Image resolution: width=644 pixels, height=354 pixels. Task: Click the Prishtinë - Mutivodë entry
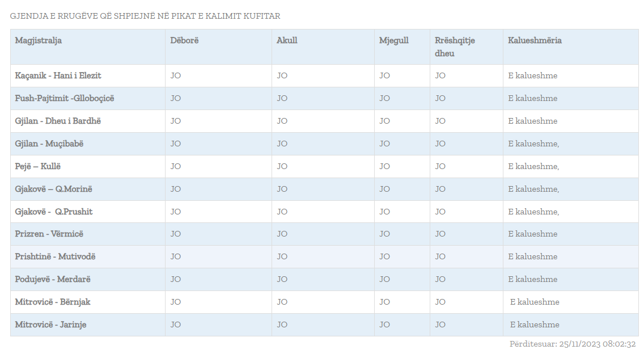point(56,256)
